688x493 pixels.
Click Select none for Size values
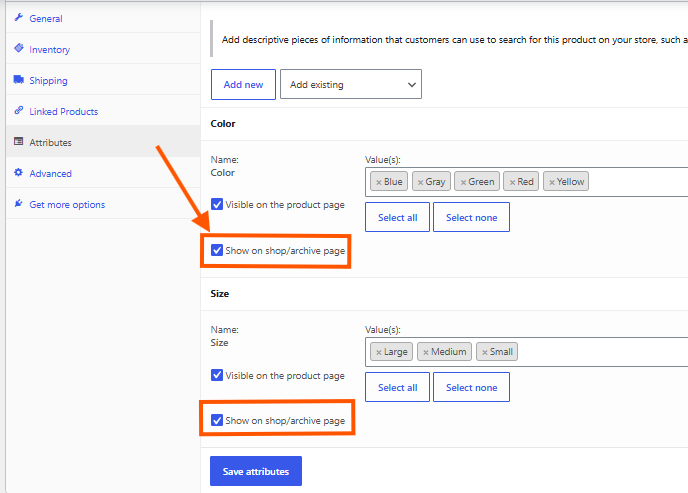pos(471,387)
